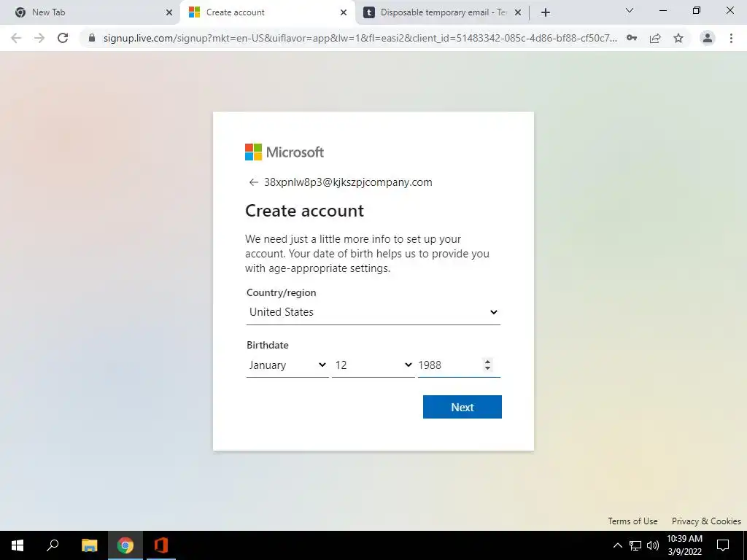Click the Create account heading
Screen dimensions: 747x560
click(304, 211)
